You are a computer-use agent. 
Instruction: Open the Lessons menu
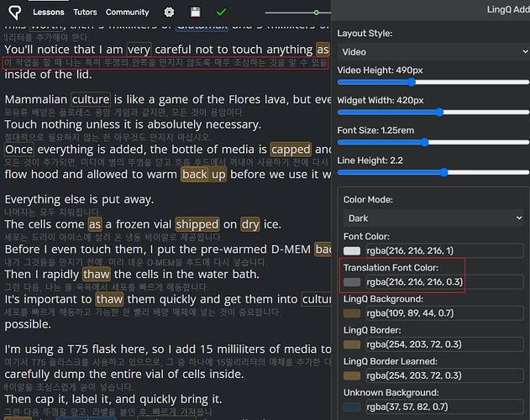point(49,13)
